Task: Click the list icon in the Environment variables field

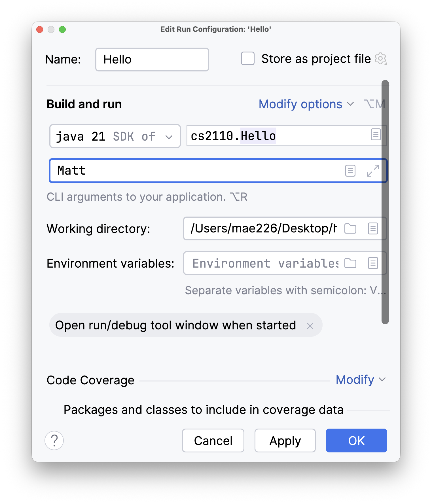Action: click(x=373, y=263)
